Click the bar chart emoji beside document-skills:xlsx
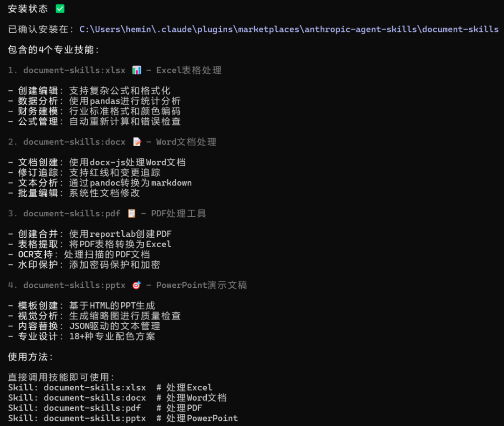The image size is (504, 426). 137,70
